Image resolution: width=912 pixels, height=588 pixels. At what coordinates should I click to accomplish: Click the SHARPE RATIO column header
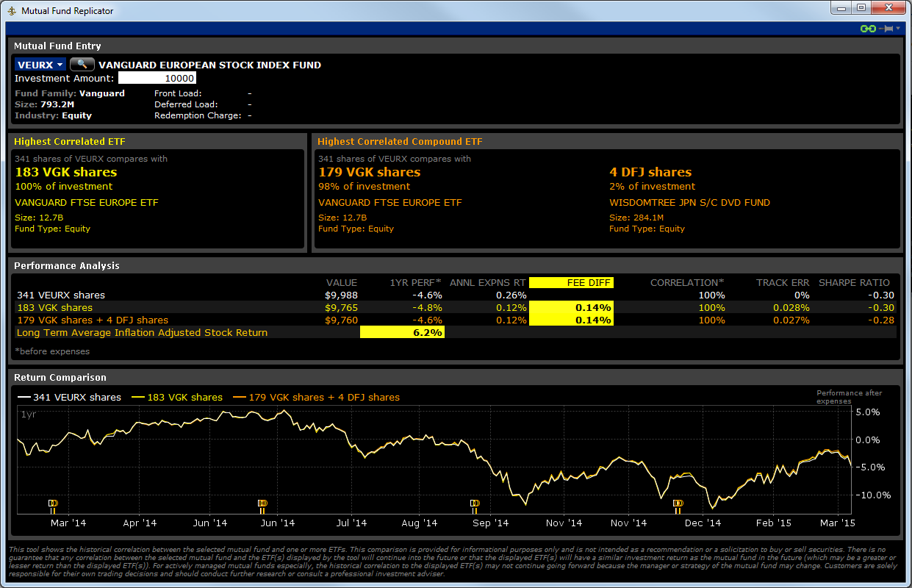tap(854, 282)
